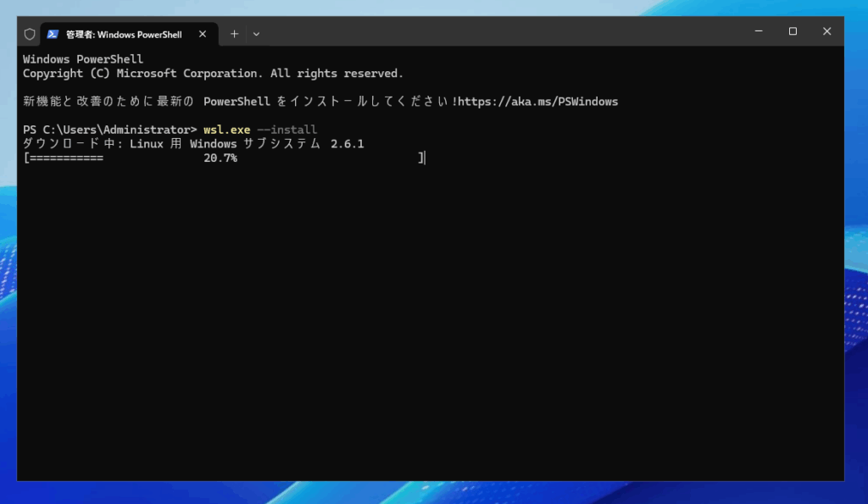Viewport: 868px width, 504px height.
Task: Expand the new tab profile dropdown chevron
Action: click(256, 34)
